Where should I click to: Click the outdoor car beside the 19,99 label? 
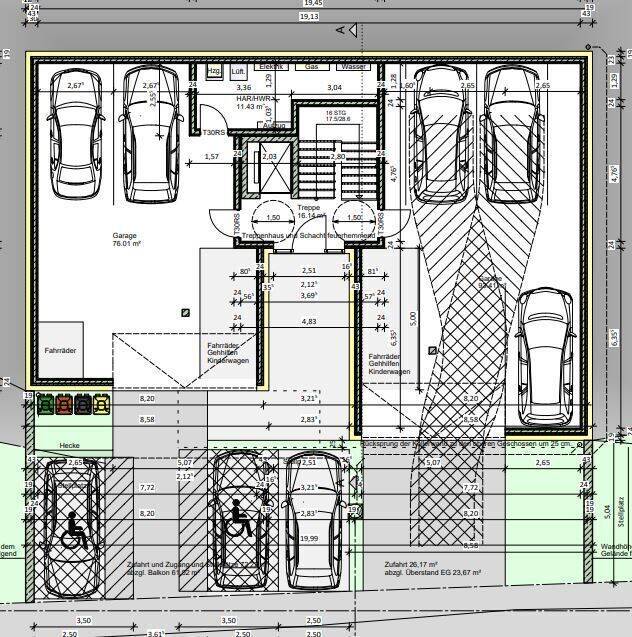[313, 521]
